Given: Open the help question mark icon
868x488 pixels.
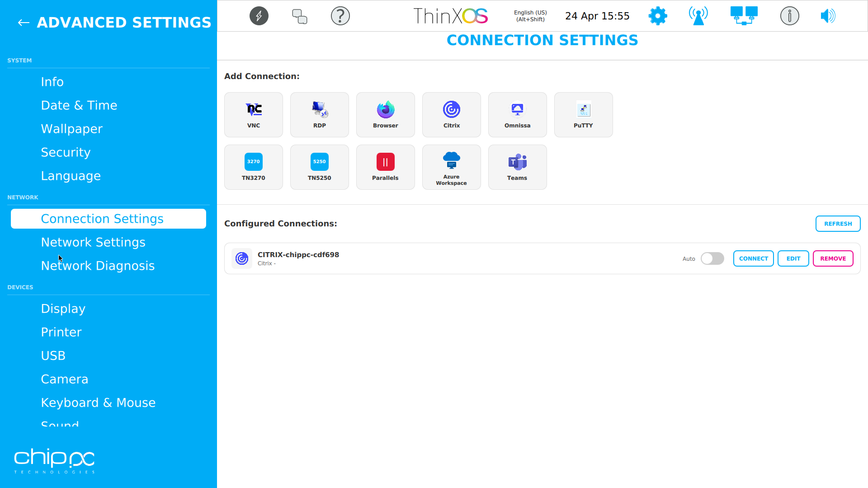Looking at the screenshot, I should pos(340,16).
